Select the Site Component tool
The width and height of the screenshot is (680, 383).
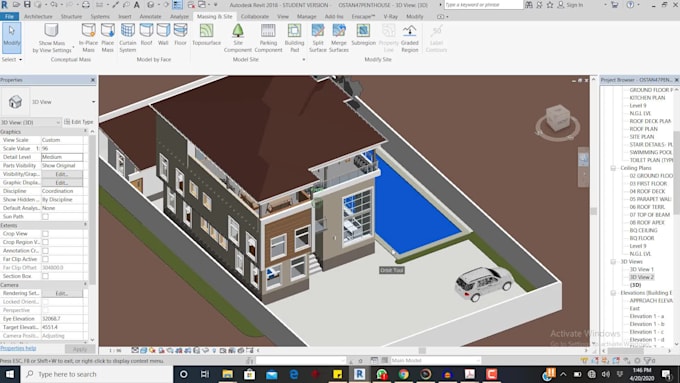238,37
